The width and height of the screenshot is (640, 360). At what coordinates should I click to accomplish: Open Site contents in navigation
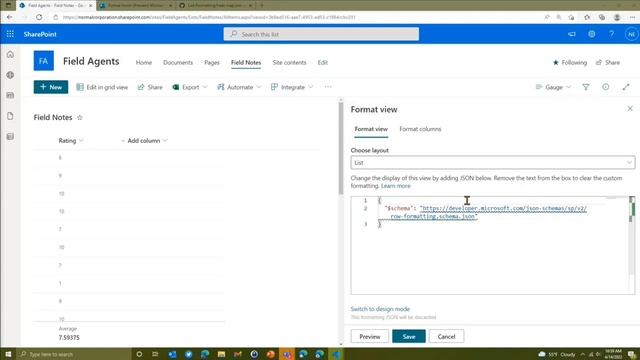tap(289, 62)
